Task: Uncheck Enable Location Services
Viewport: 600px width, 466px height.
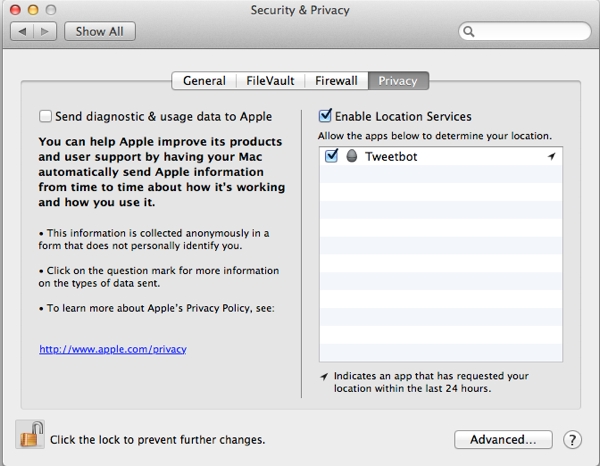Action: click(325, 116)
